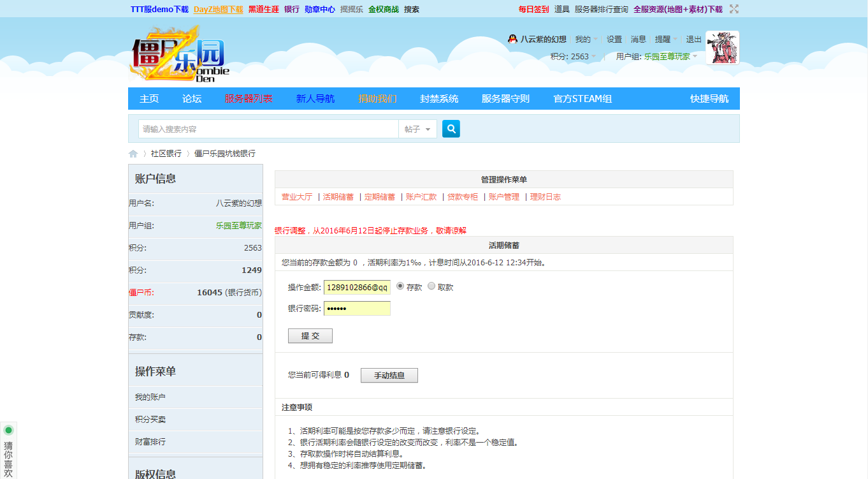Open 官方STEAM组 in the navigation bar

coord(582,99)
